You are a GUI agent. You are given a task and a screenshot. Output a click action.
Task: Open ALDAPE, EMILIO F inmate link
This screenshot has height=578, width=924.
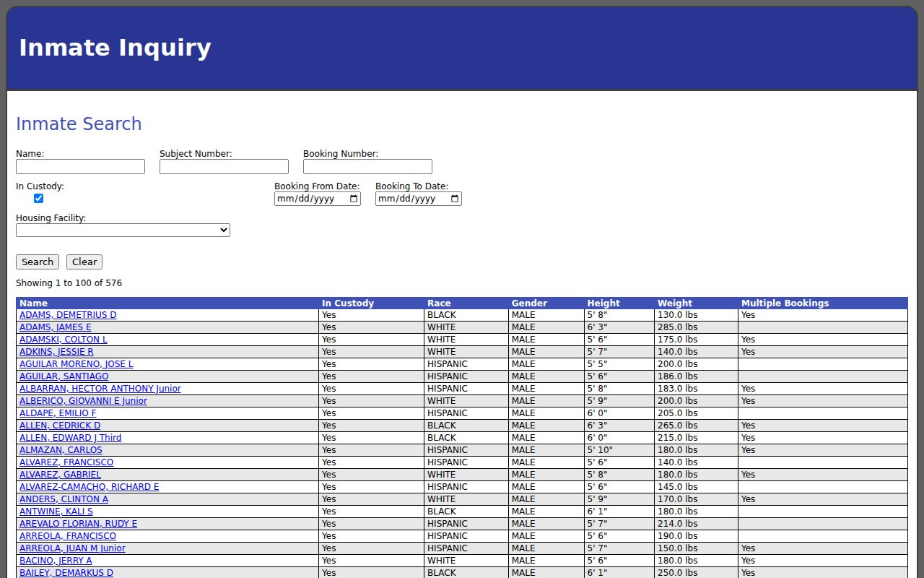tap(58, 413)
